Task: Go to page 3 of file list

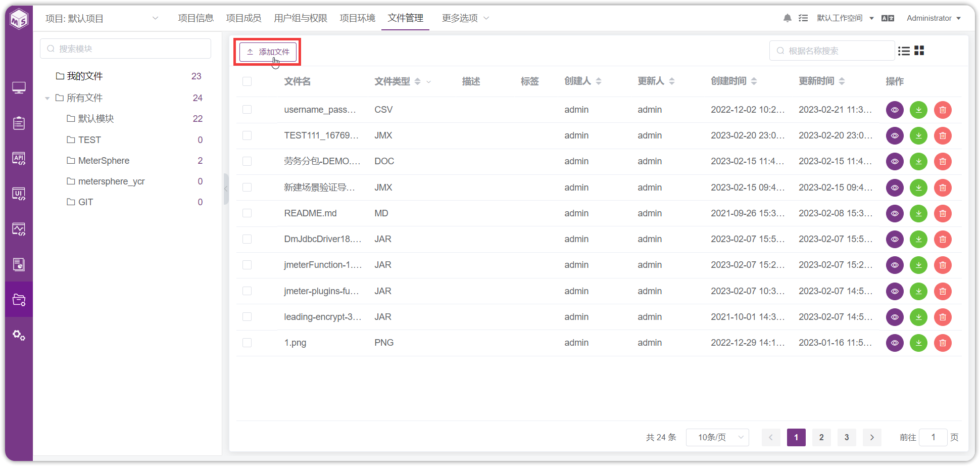Action: click(x=847, y=437)
